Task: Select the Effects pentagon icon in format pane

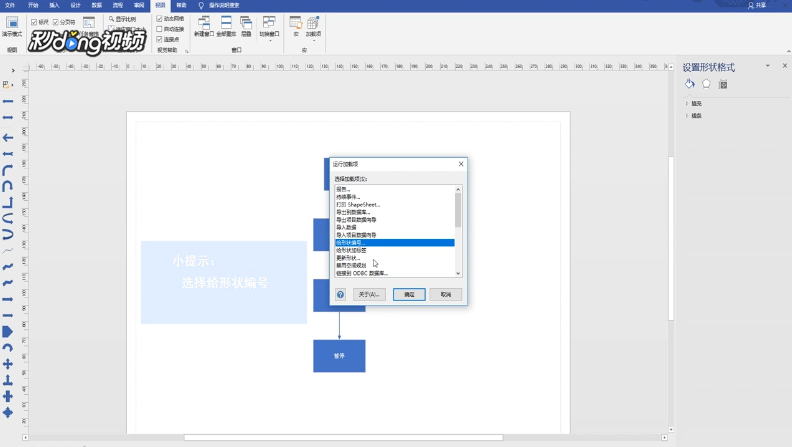Action: [706, 84]
